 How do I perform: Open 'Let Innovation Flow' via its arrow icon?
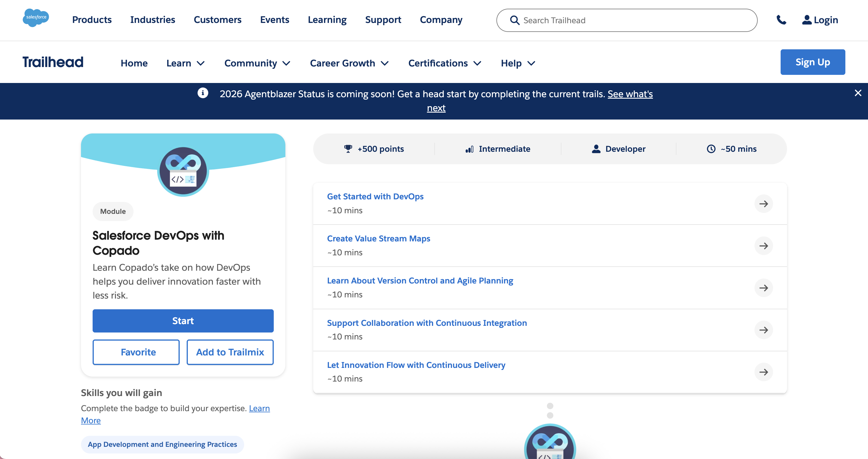tap(764, 372)
